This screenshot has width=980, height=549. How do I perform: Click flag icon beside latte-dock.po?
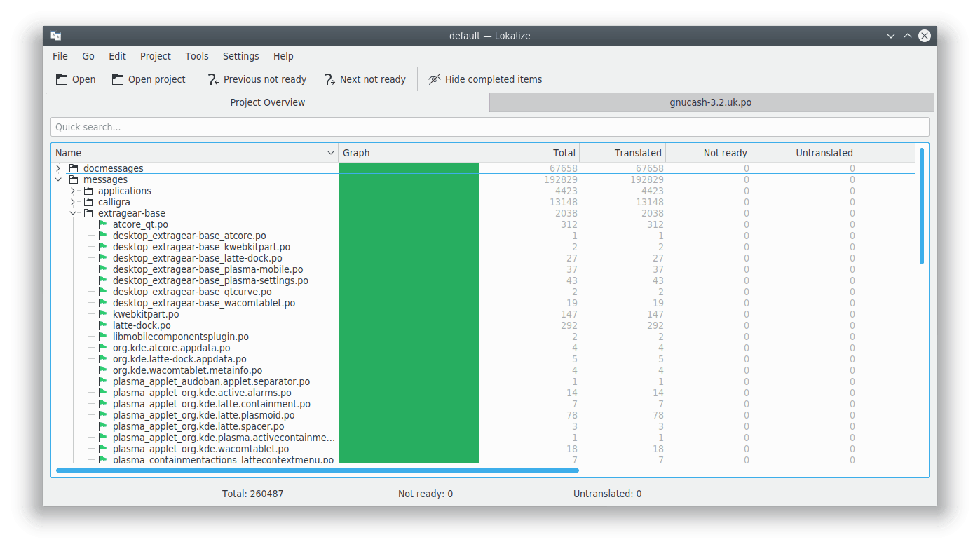tap(103, 325)
